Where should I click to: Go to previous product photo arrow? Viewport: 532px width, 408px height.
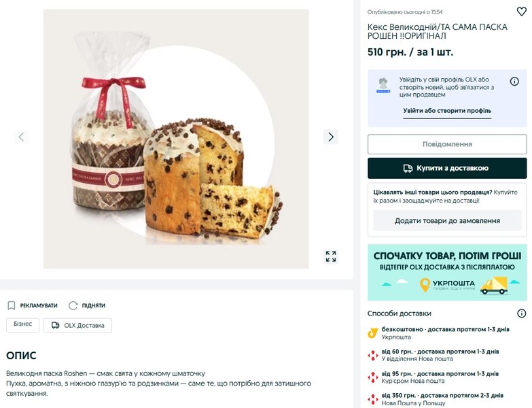pyautogui.click(x=21, y=137)
